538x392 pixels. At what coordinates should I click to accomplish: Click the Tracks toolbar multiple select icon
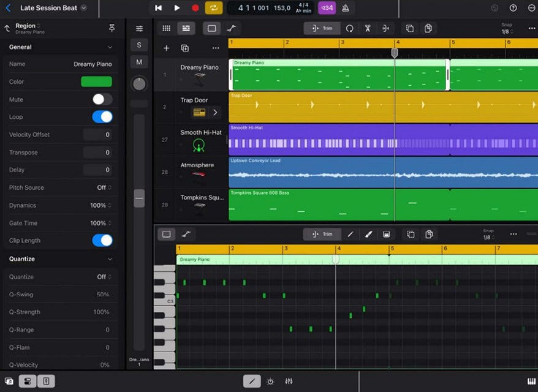coord(410,28)
